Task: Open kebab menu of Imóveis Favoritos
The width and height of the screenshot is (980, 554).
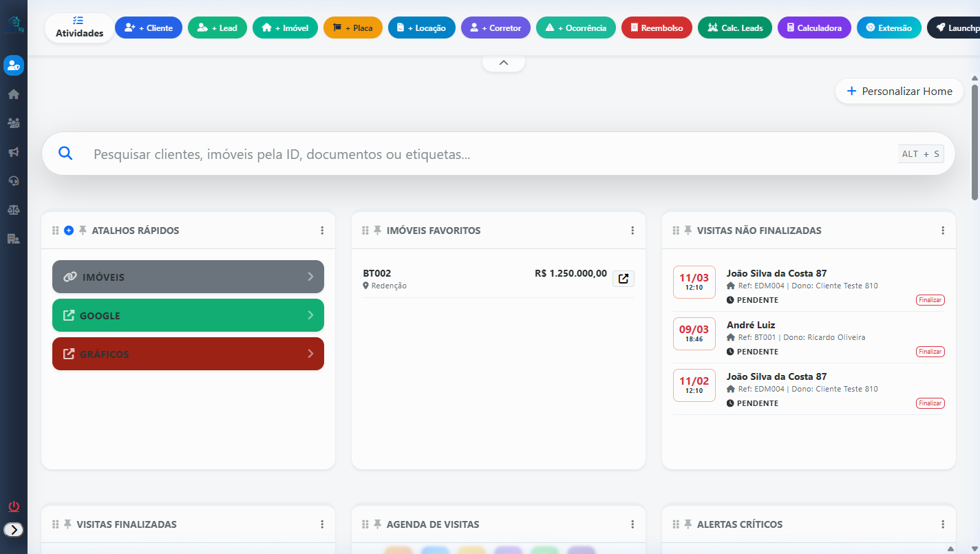Action: coord(632,231)
